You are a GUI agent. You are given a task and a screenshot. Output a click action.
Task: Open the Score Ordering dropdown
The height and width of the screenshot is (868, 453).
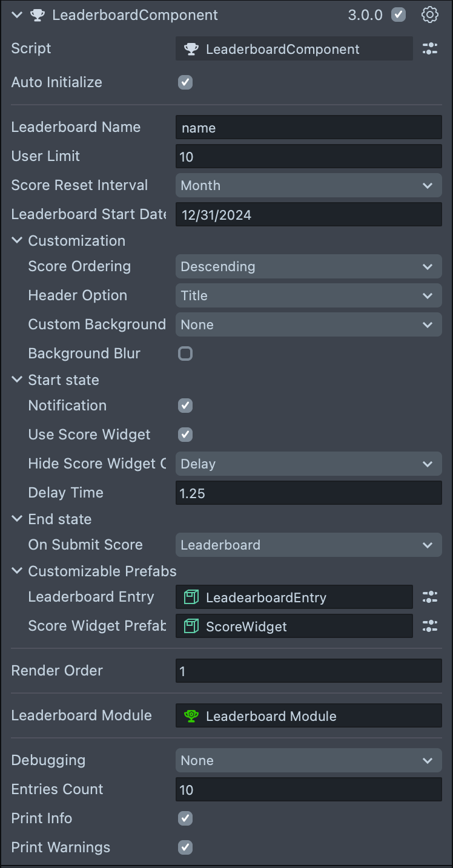coord(308,266)
